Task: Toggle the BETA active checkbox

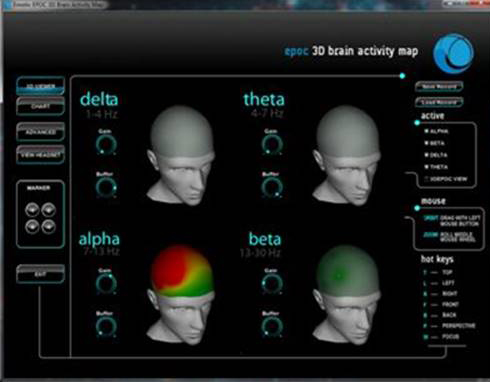Action: pos(426,143)
